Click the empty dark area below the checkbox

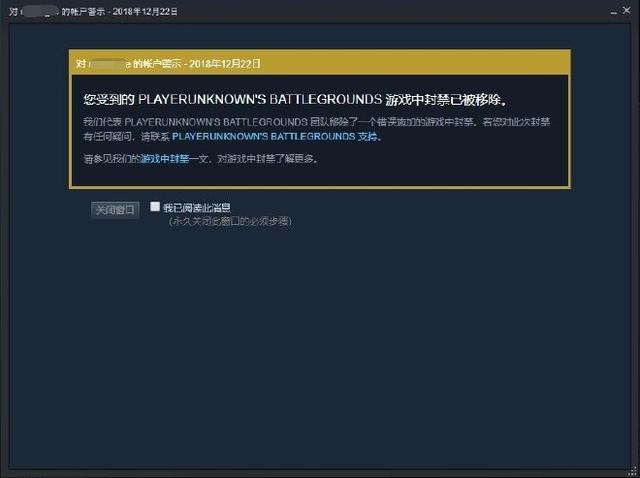pos(320,347)
